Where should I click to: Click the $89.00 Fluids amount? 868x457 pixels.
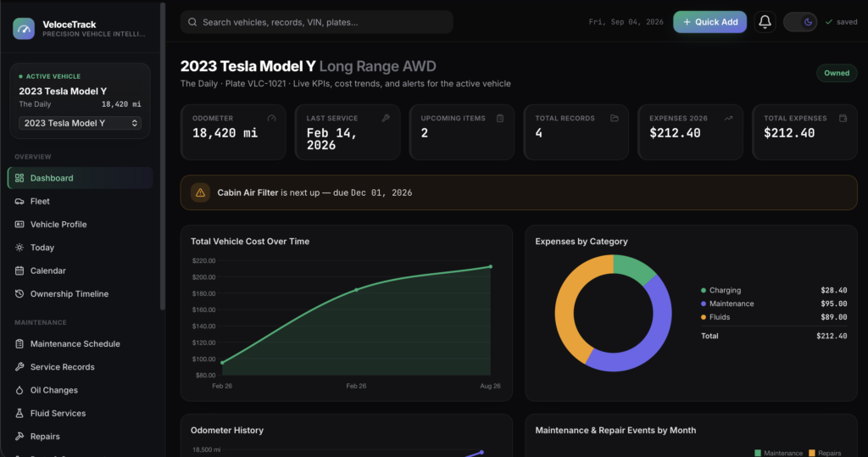[834, 317]
